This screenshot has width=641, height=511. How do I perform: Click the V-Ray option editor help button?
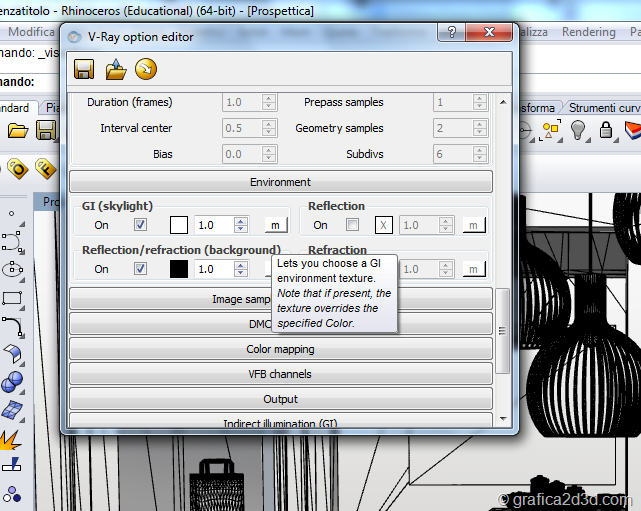pos(451,32)
